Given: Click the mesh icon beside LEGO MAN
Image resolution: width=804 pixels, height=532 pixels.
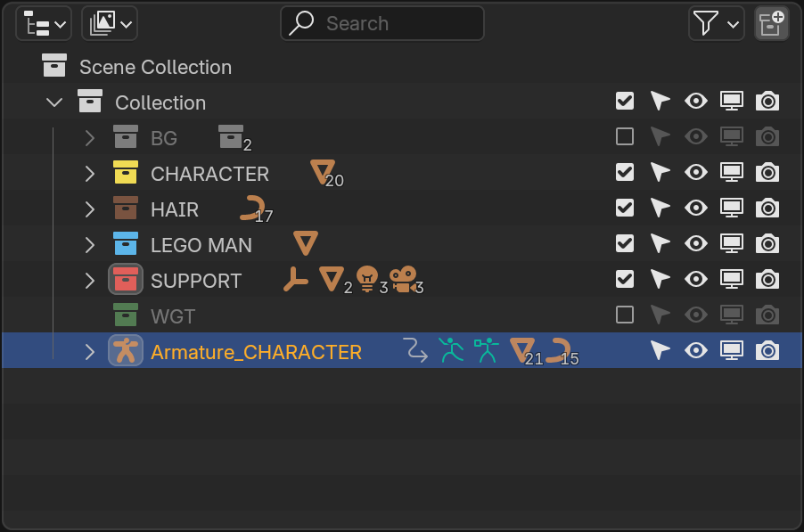Looking at the screenshot, I should [306, 242].
